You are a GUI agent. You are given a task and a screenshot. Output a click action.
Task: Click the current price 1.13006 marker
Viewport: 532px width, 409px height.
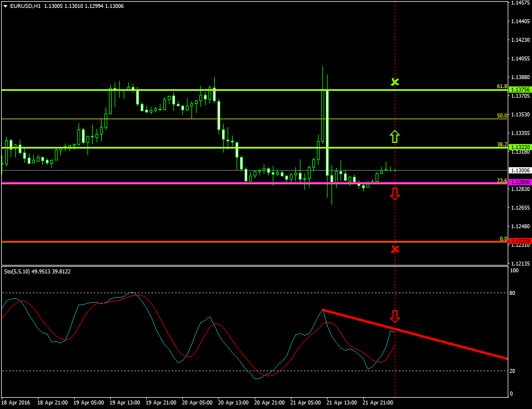click(x=519, y=169)
